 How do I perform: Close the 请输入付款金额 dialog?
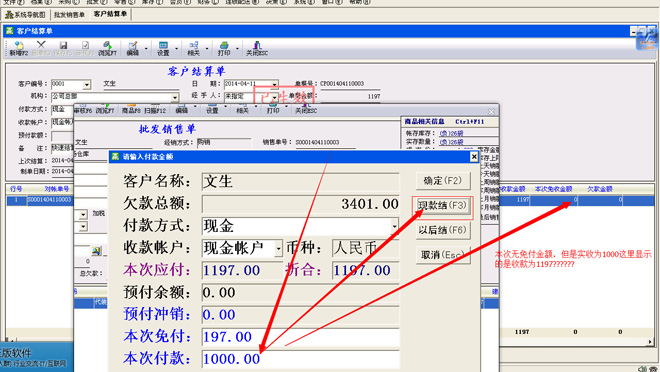coord(474,157)
